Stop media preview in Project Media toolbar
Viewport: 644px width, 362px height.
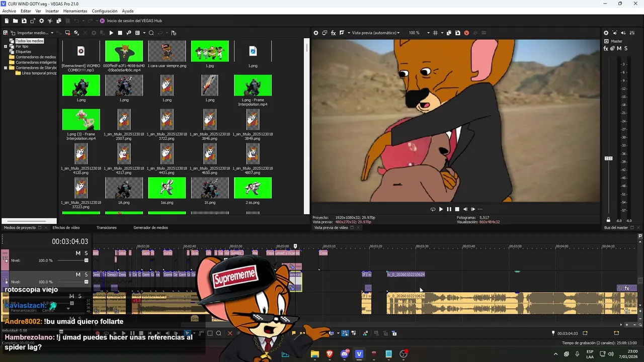click(x=120, y=33)
